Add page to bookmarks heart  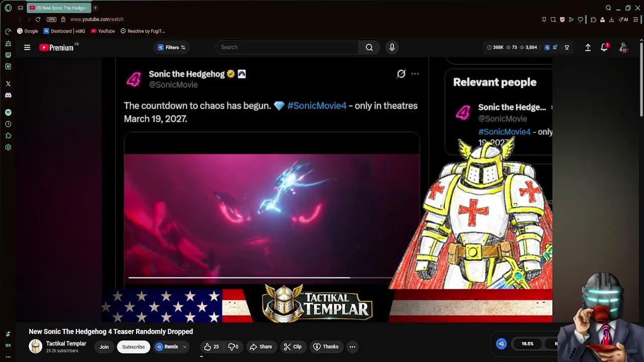(580, 20)
